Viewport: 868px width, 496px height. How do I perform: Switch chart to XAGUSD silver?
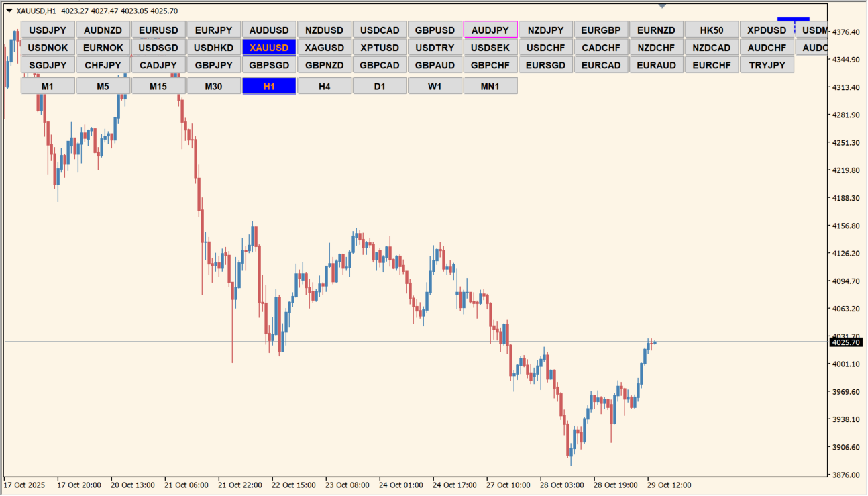(324, 48)
